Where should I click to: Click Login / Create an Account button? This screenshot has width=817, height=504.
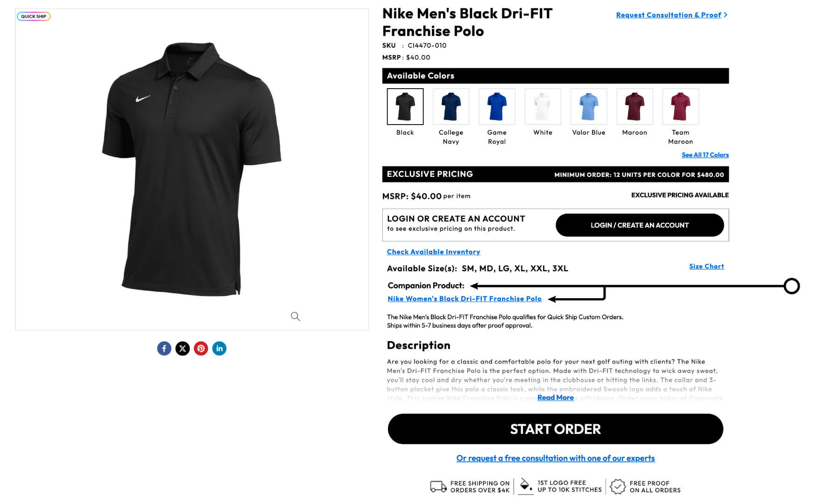coord(640,225)
